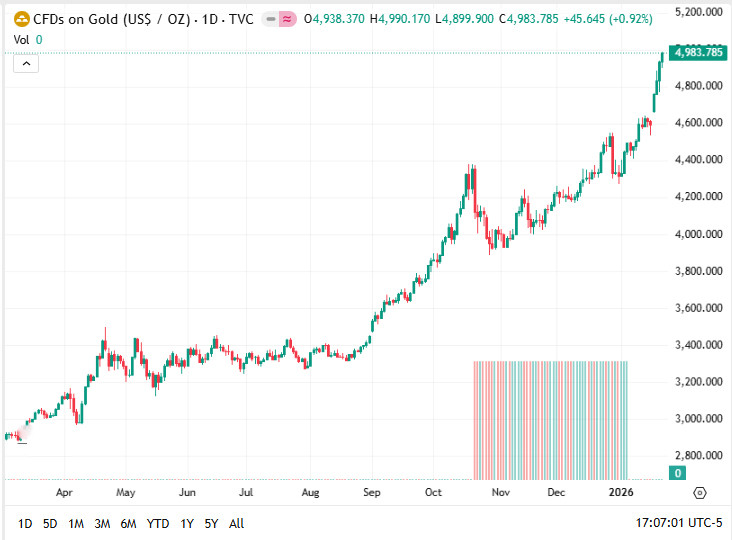The width and height of the screenshot is (732, 540).
Task: Set chart range to 5Y
Action: click(211, 523)
